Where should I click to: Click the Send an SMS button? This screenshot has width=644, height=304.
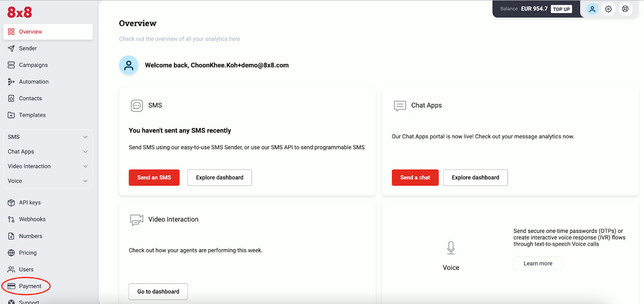click(x=154, y=178)
